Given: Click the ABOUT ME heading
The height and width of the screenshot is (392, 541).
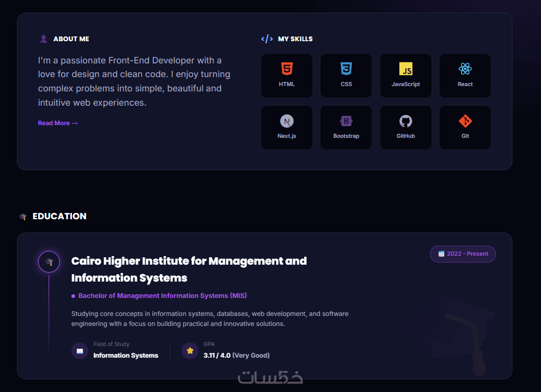Looking at the screenshot, I should 71,39.
